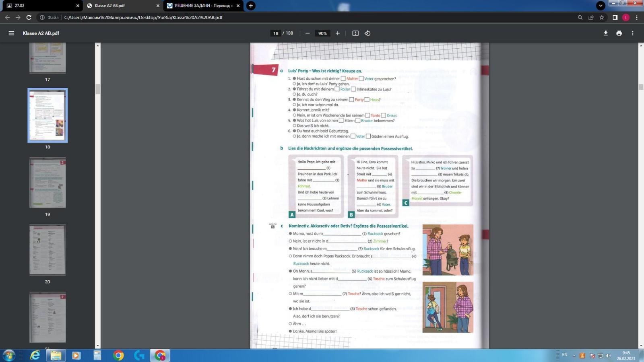Click the zoom out minus button
Screen dimensions: 644x362
tap(308, 33)
